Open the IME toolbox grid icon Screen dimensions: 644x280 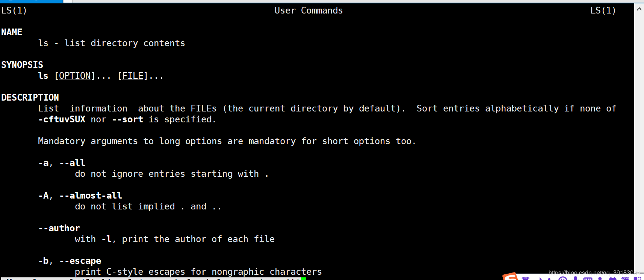(638, 278)
